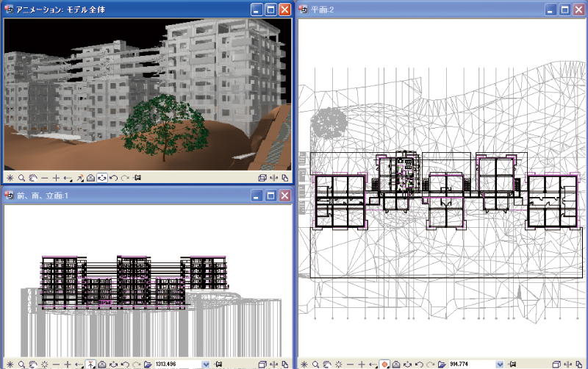Click split-view divider icon in elevation window
Image resolution: width=588 pixels, height=369 pixels.
coord(273,364)
